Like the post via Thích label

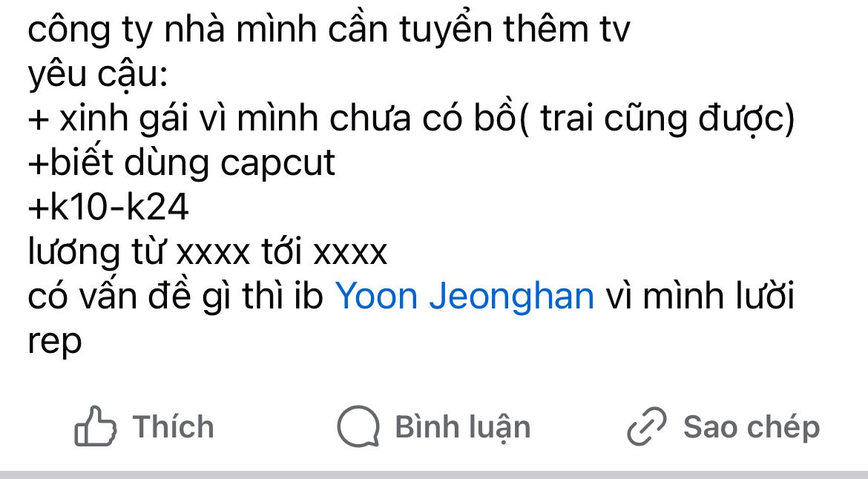[x=173, y=427]
